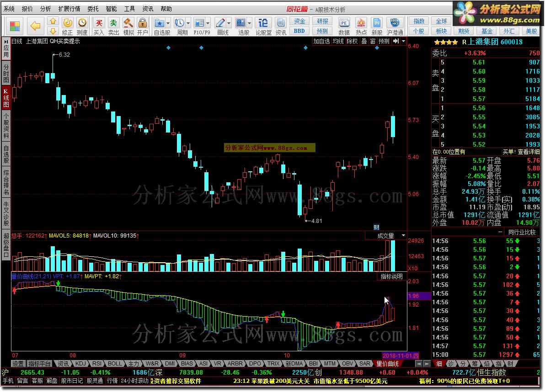545x392 pixels.
Task: Switch to 分时图 intraday view
Action: click(x=6, y=73)
